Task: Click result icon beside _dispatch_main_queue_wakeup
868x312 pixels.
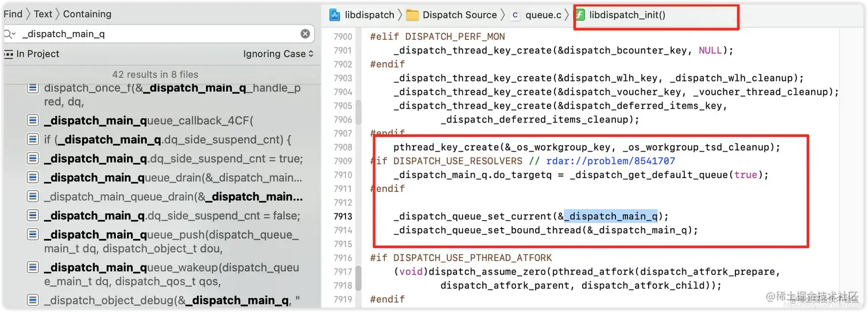Action: coord(33,267)
